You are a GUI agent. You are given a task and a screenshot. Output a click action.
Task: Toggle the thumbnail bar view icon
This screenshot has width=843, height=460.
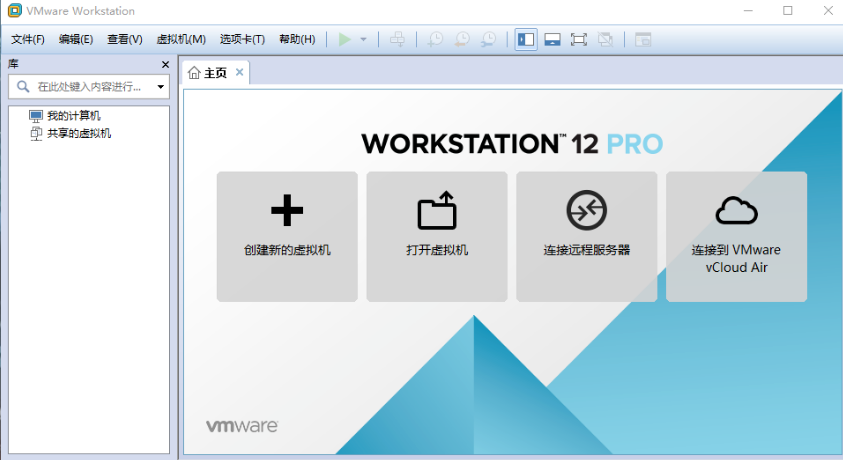pyautogui.click(x=552, y=39)
